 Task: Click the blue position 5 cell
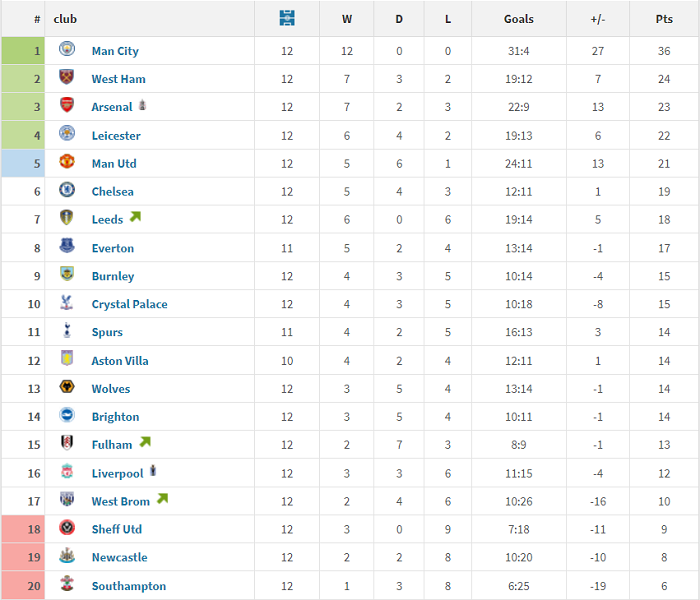click(23, 164)
